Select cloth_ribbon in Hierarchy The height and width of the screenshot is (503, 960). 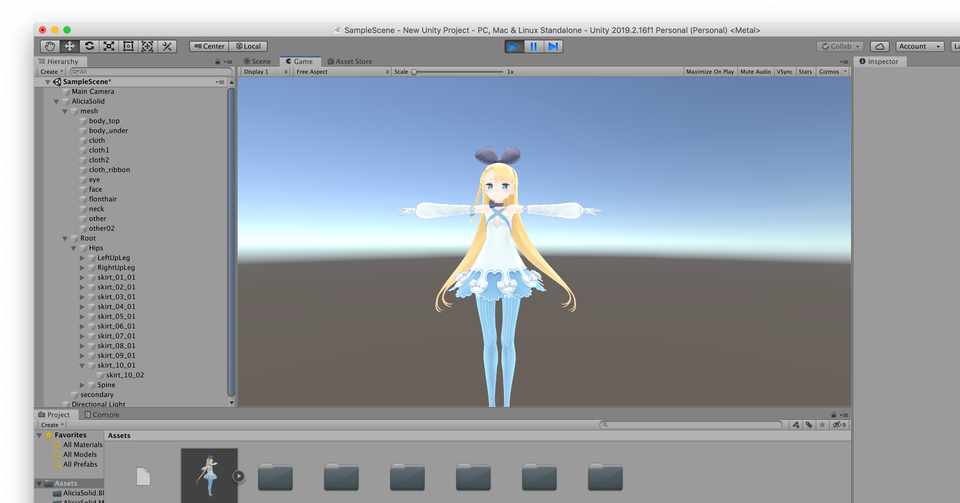109,170
